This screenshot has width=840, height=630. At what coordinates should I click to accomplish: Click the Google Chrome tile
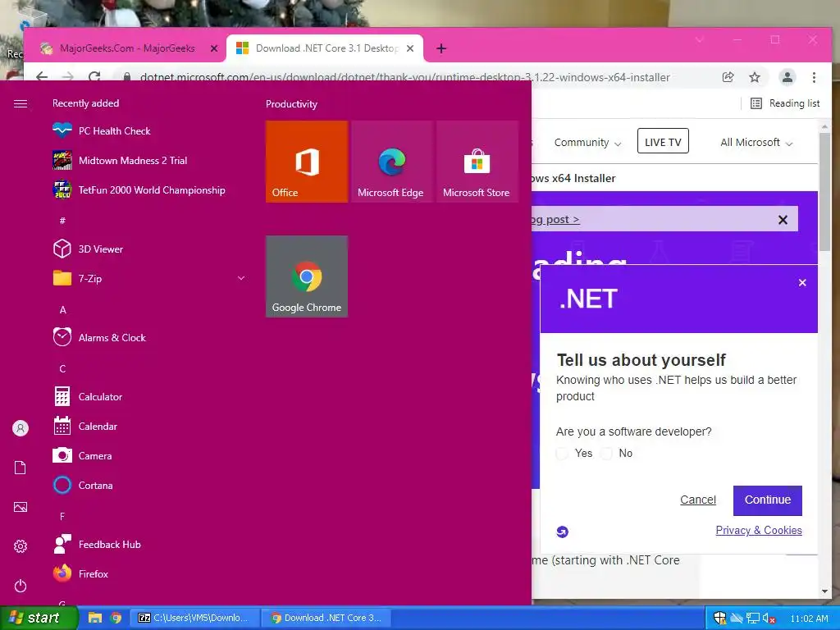(x=307, y=276)
